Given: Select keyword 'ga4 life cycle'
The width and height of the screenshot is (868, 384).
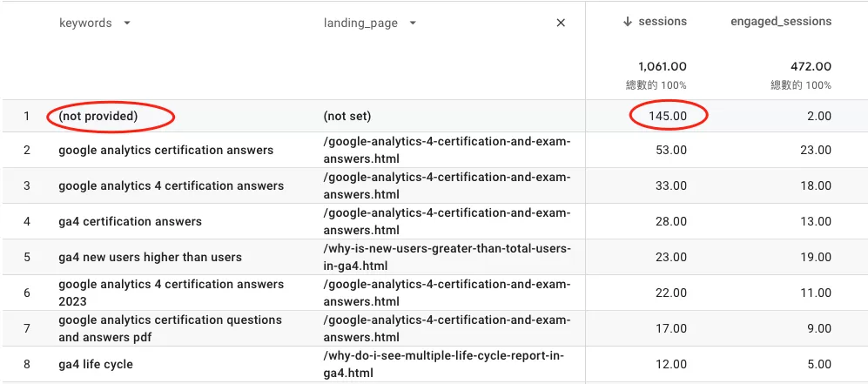Looking at the screenshot, I should coord(96,364).
